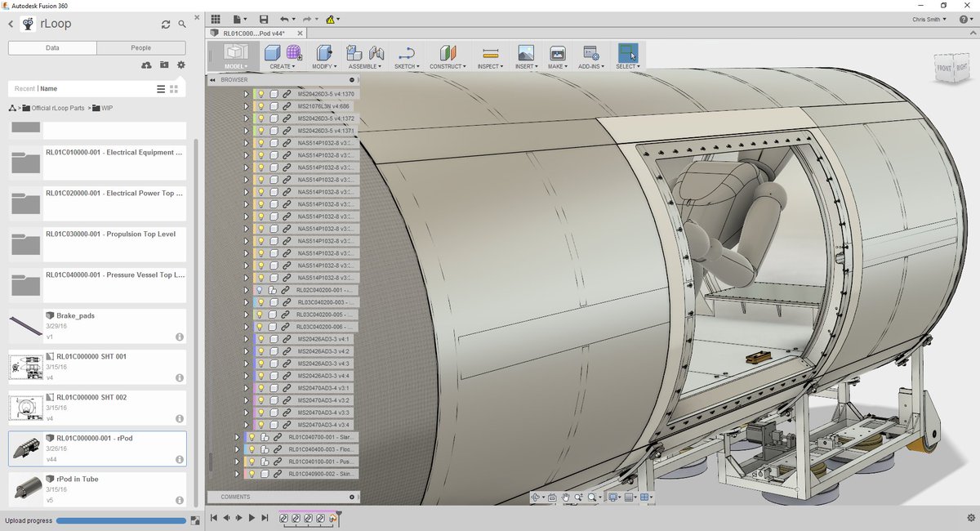The image size is (980, 531).
Task: Open the MODIFY menu
Action: click(325, 66)
